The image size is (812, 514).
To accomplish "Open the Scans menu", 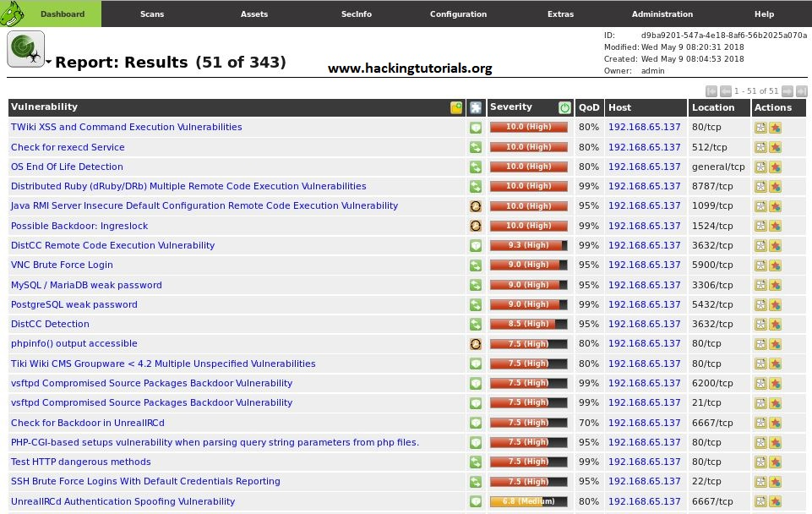I will click(152, 14).
